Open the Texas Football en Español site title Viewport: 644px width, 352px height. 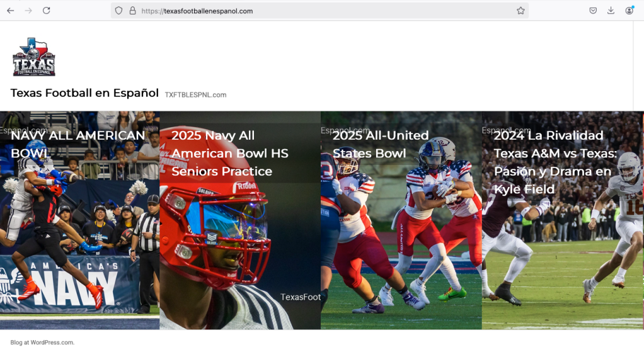[x=84, y=93]
